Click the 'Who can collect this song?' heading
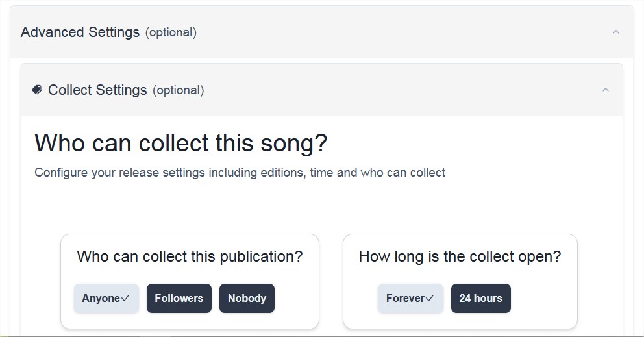 (x=181, y=143)
